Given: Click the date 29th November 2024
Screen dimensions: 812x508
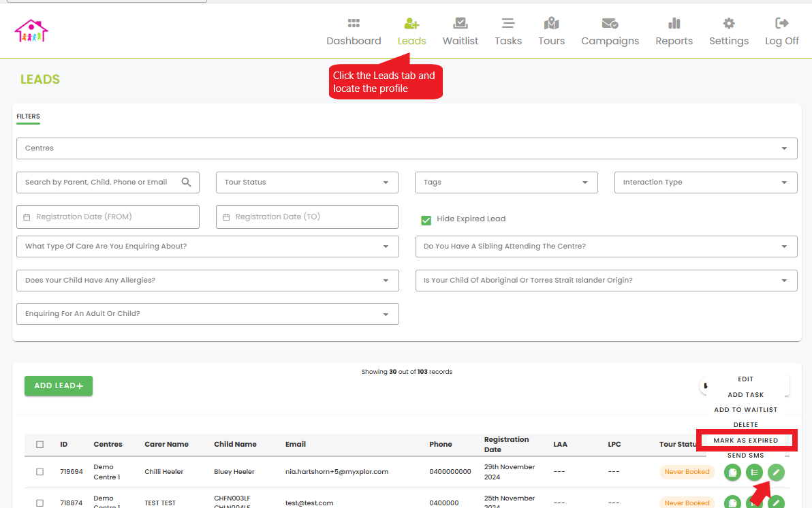Looking at the screenshot, I should [510, 472].
